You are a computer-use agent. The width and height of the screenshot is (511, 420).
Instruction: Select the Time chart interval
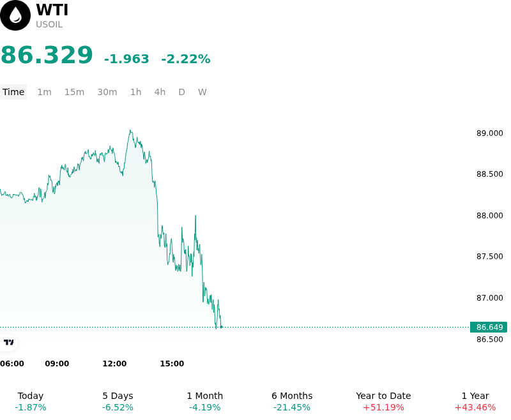(x=13, y=92)
